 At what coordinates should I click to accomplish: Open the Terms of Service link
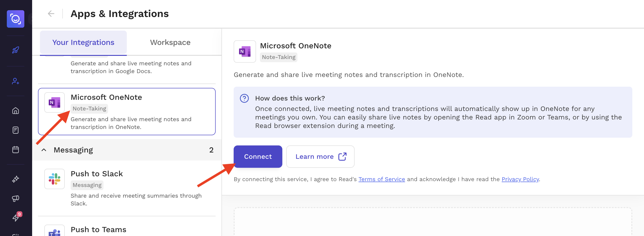[381, 179]
